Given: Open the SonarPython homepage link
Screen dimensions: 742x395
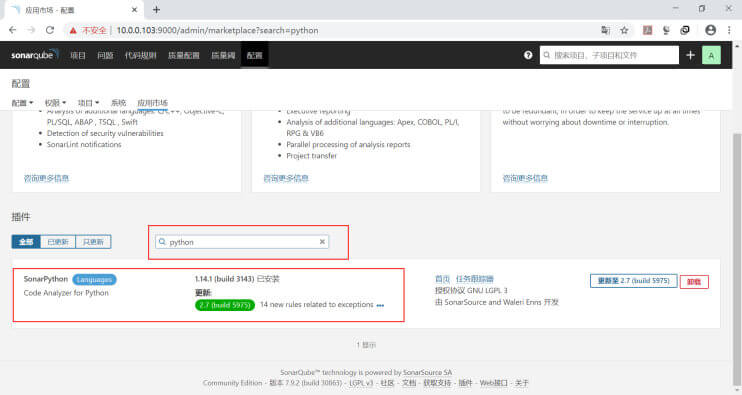Looking at the screenshot, I should tap(442, 279).
